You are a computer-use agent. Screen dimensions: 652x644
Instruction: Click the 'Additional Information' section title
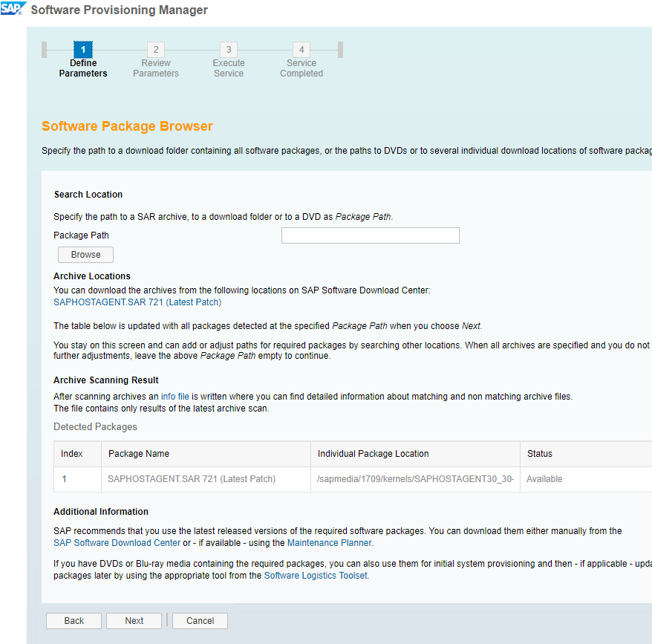pos(101,512)
